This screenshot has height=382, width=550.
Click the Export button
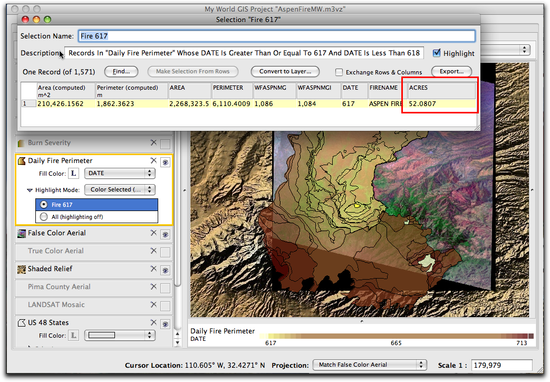tap(451, 72)
